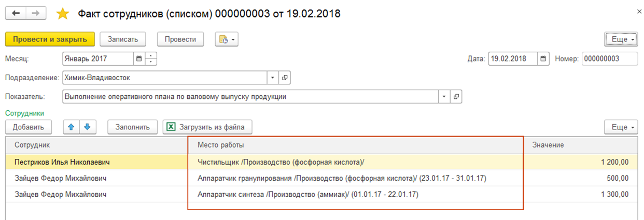Click the Записать button

122,39
